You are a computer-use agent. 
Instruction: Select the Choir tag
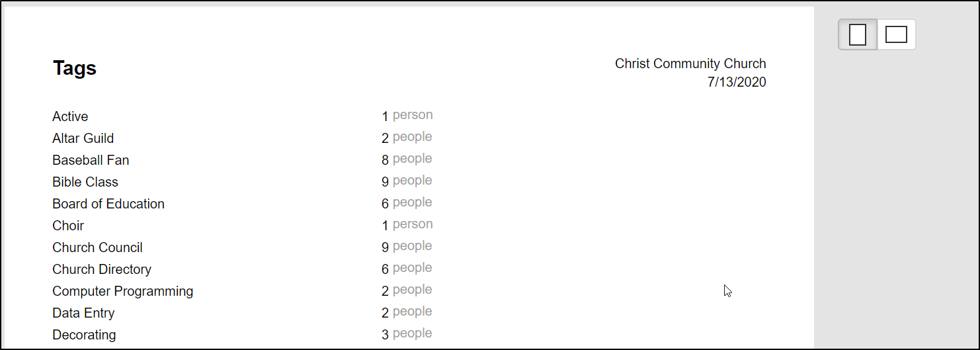click(68, 226)
